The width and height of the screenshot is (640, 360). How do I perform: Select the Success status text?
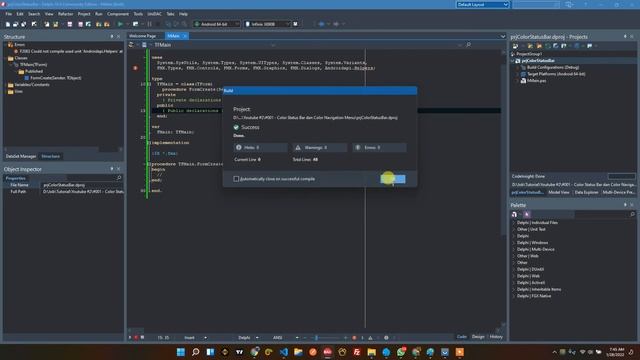click(250, 127)
